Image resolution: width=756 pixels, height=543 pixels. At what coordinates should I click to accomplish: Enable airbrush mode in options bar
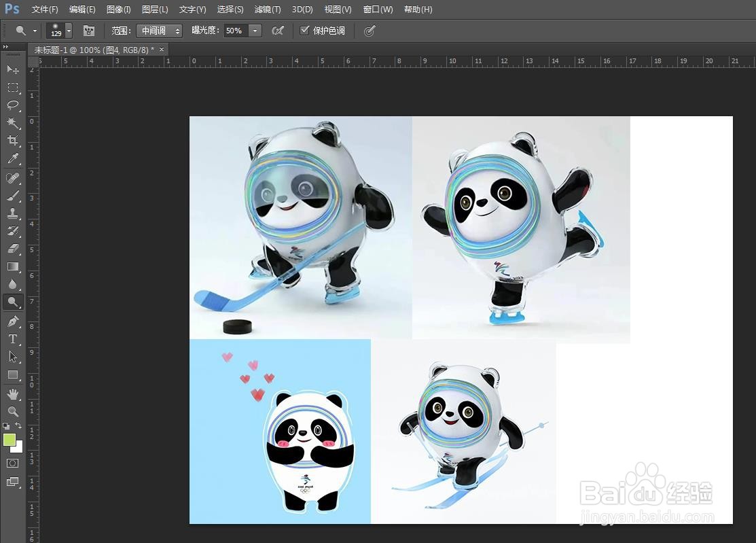278,31
